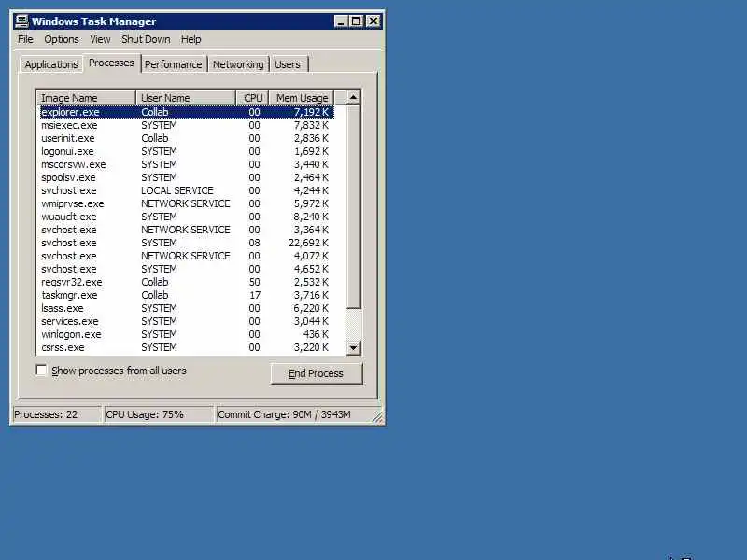Go to the Users tab
Image resolution: width=747 pixels, height=560 pixels.
(x=288, y=64)
